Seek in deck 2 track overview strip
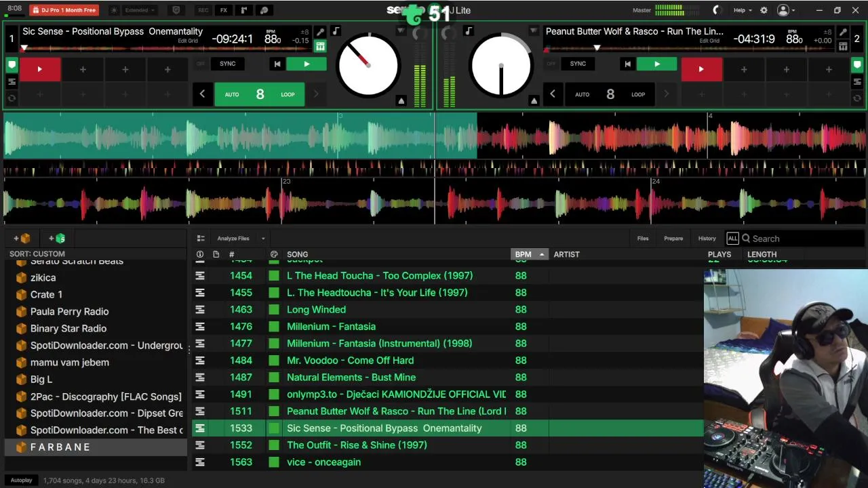 (688, 48)
